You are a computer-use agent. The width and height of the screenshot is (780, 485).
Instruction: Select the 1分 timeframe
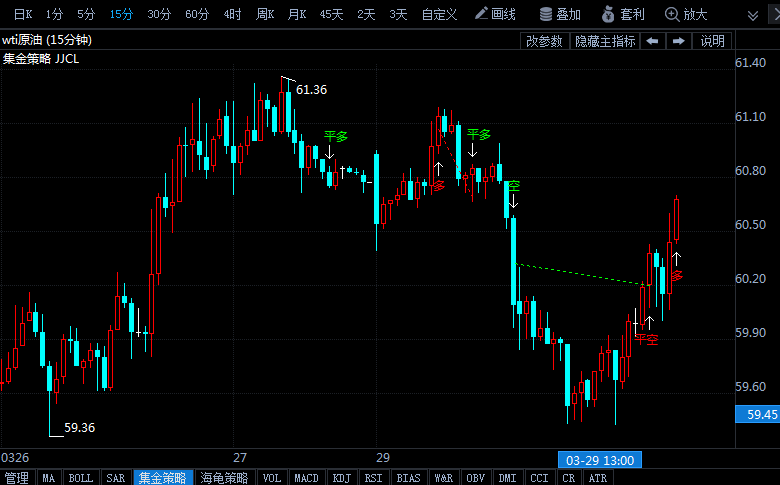click(54, 14)
